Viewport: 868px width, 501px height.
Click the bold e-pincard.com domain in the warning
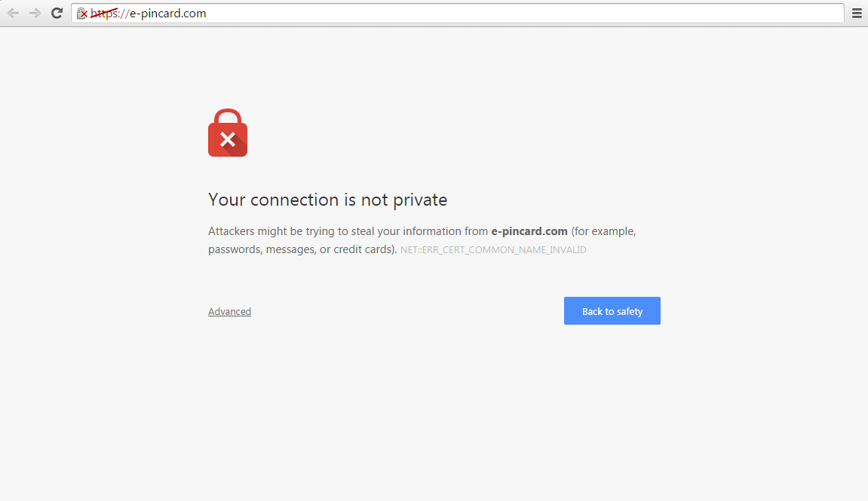pyautogui.click(x=529, y=231)
